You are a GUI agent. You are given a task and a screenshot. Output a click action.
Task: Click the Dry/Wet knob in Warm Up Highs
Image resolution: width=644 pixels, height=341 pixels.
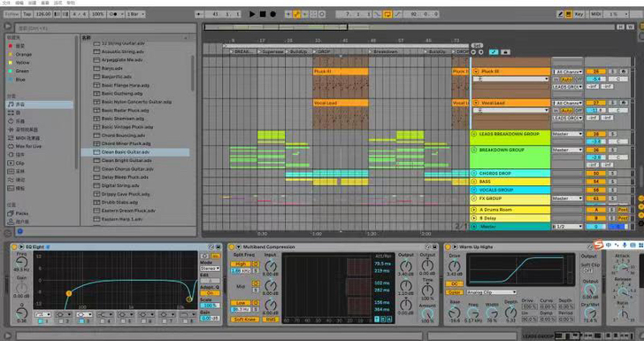[x=590, y=314]
